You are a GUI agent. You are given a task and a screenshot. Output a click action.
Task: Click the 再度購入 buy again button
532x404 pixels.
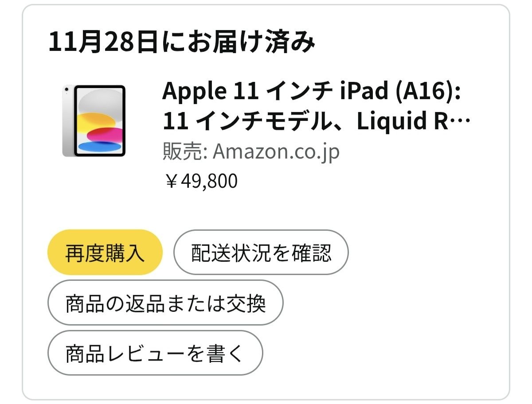click(105, 252)
